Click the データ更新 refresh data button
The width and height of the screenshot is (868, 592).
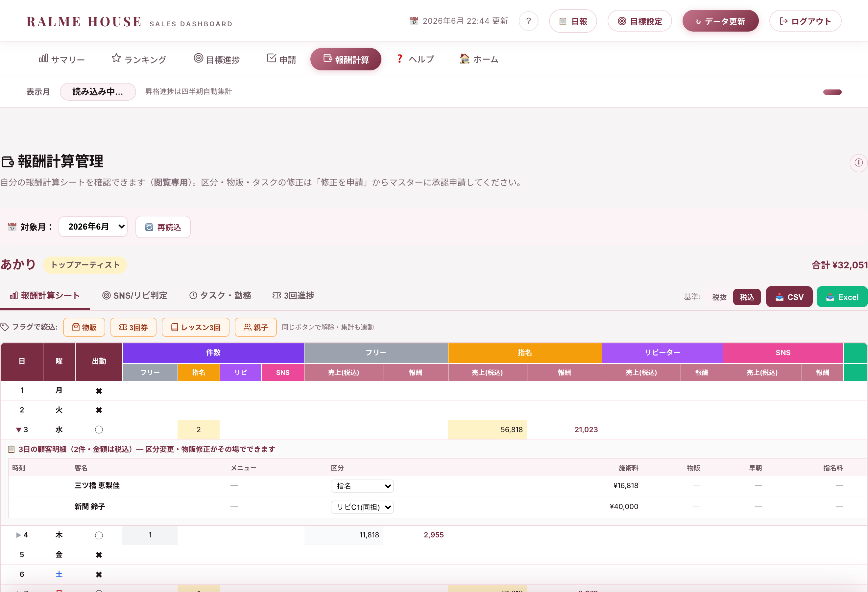(720, 21)
